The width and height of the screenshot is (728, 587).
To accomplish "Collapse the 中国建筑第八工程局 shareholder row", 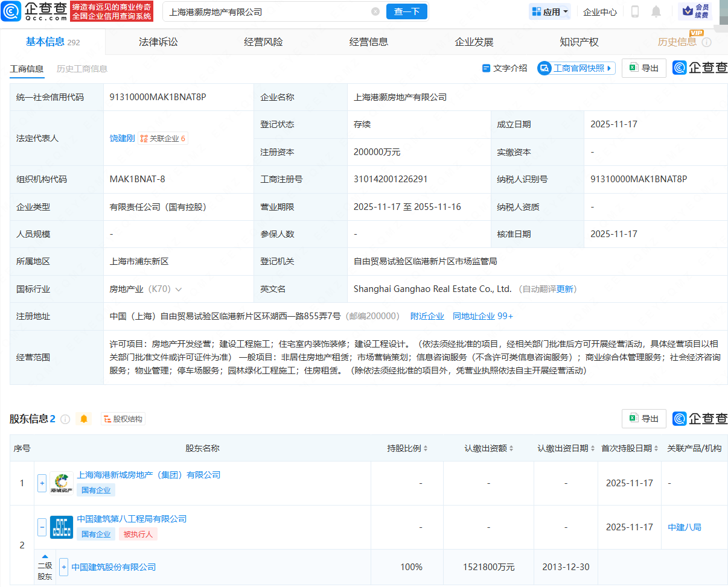I will tap(41, 527).
